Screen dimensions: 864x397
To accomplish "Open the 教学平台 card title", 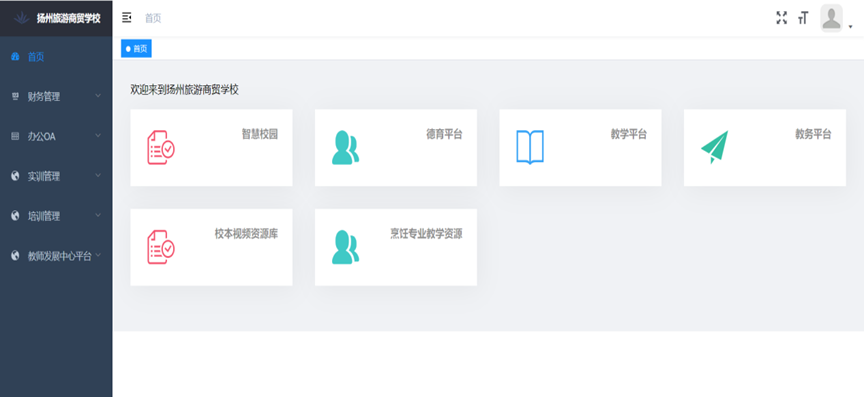I will click(x=629, y=134).
